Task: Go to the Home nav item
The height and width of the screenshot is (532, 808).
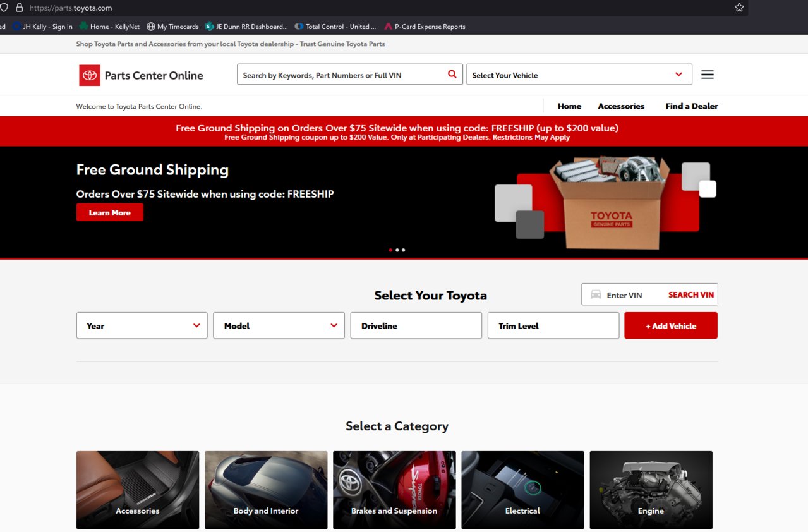Action: [569, 106]
